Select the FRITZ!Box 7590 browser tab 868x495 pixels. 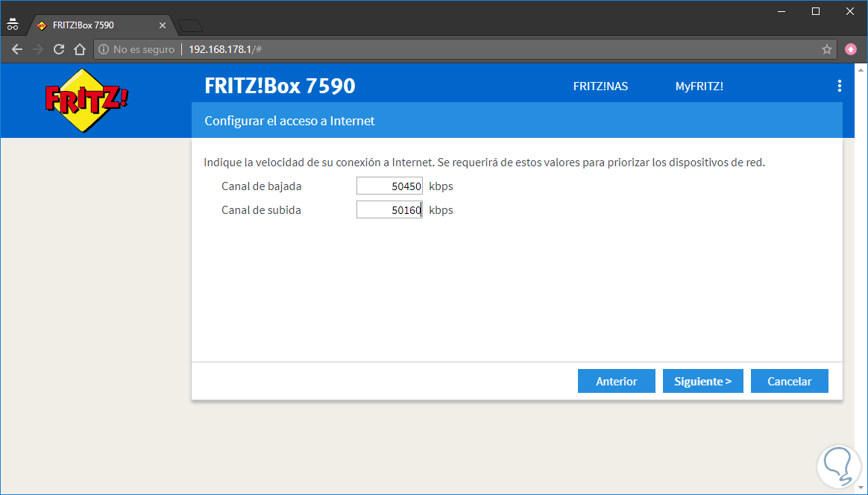pos(102,25)
